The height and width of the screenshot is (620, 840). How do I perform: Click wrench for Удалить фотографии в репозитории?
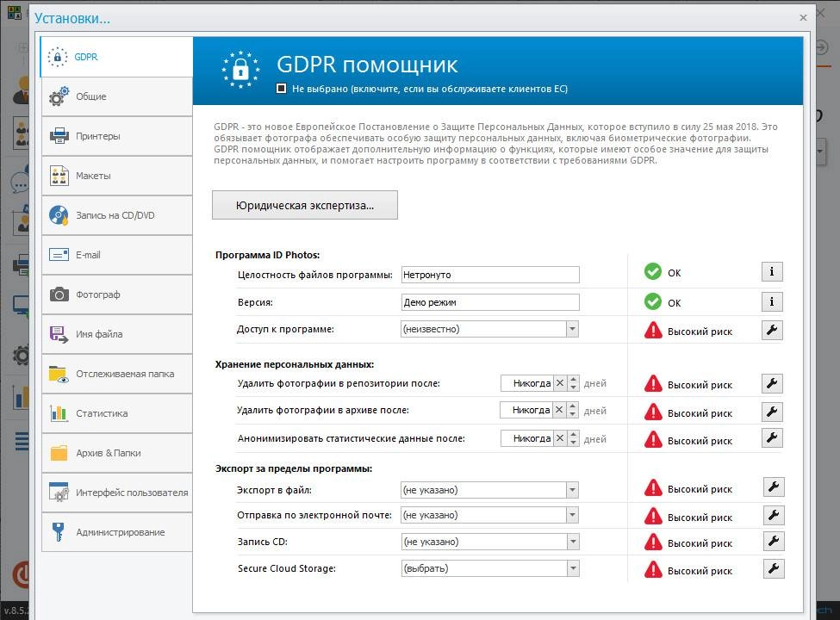click(772, 383)
